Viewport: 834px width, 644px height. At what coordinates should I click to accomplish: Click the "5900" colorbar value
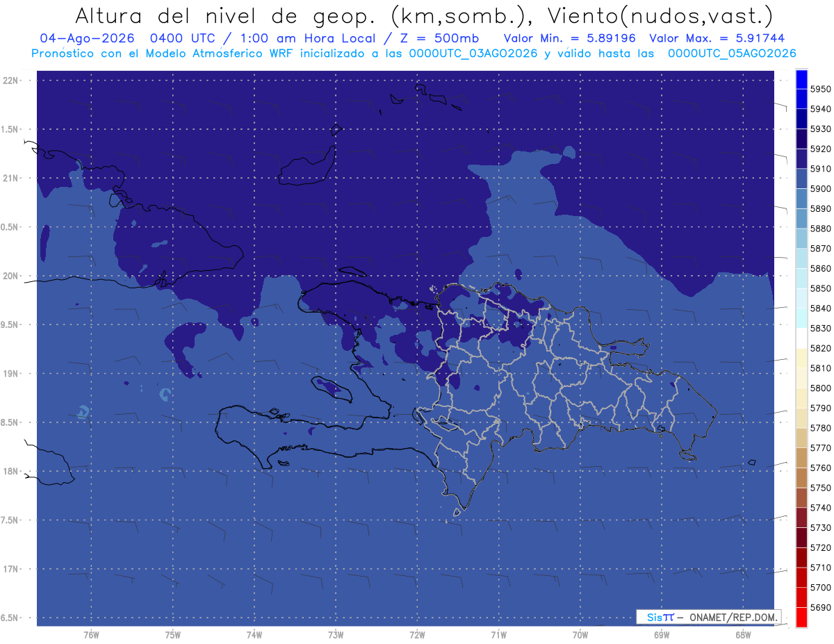pyautogui.click(x=820, y=189)
